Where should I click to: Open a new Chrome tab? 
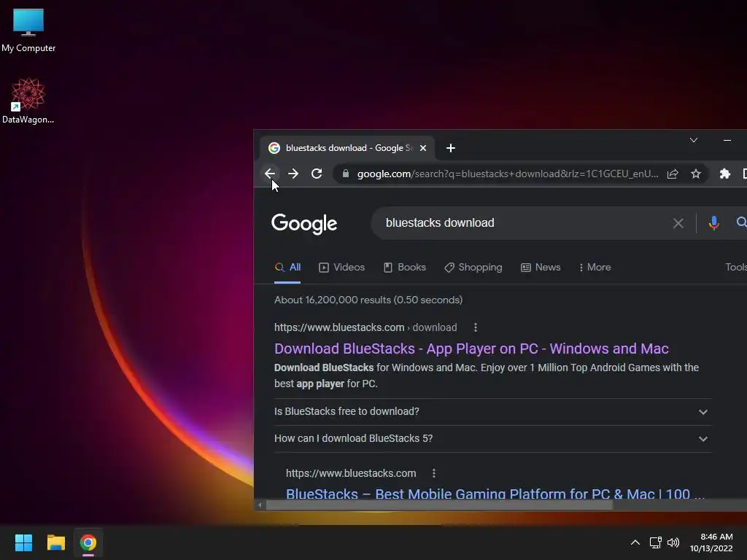[451, 148]
